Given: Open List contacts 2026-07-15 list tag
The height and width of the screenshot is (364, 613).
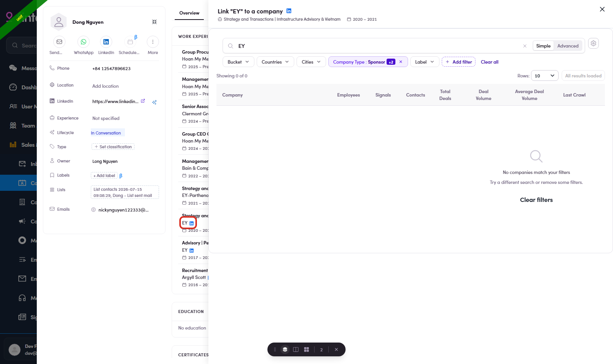Looking at the screenshot, I should [125, 192].
